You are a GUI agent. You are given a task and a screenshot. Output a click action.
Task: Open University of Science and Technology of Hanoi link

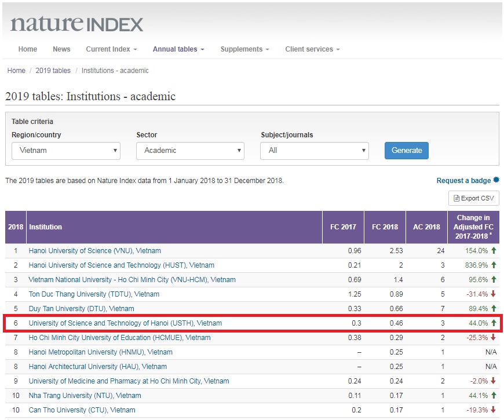[125, 323]
